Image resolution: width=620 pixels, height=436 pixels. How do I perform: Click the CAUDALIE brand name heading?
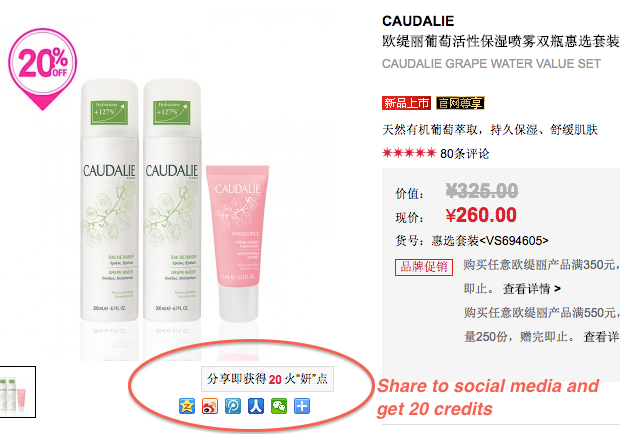click(x=418, y=21)
